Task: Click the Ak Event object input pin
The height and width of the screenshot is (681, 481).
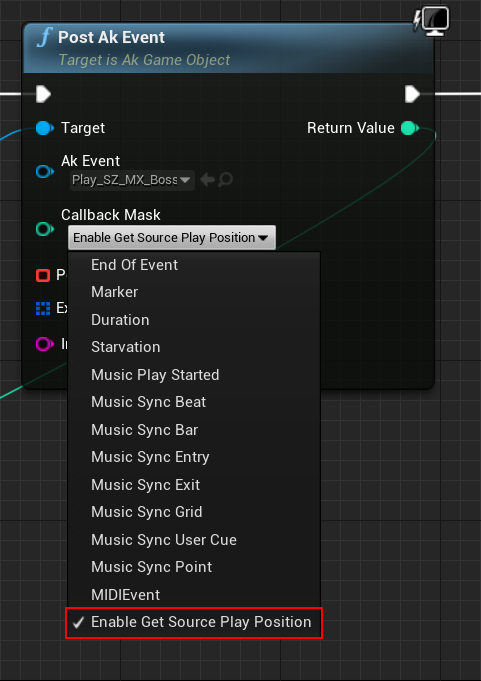Action: [x=45, y=172]
